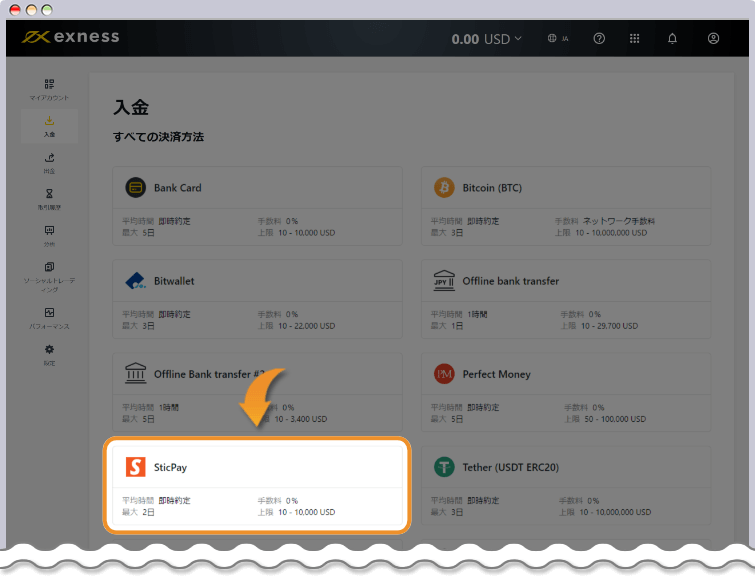The image size is (755, 576).
Task: Click Offline bank transfer limit 10 - 29,700 USD
Action: pyautogui.click(x=610, y=326)
